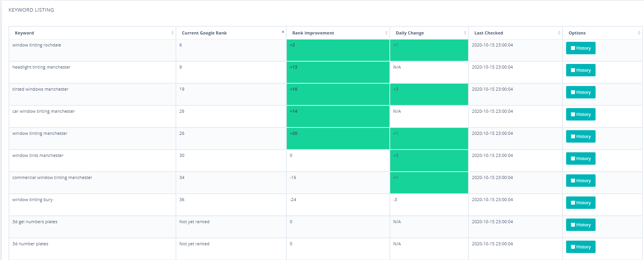Screen dimensions: 644x260
Task: Click rank 36 for window tinting bury
Action: (182, 200)
